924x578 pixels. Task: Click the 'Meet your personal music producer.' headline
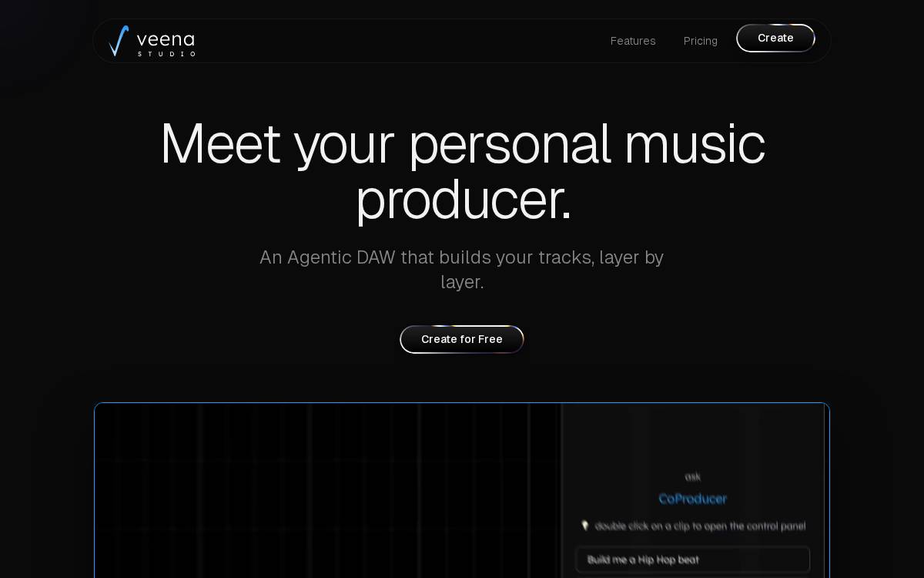click(x=462, y=171)
